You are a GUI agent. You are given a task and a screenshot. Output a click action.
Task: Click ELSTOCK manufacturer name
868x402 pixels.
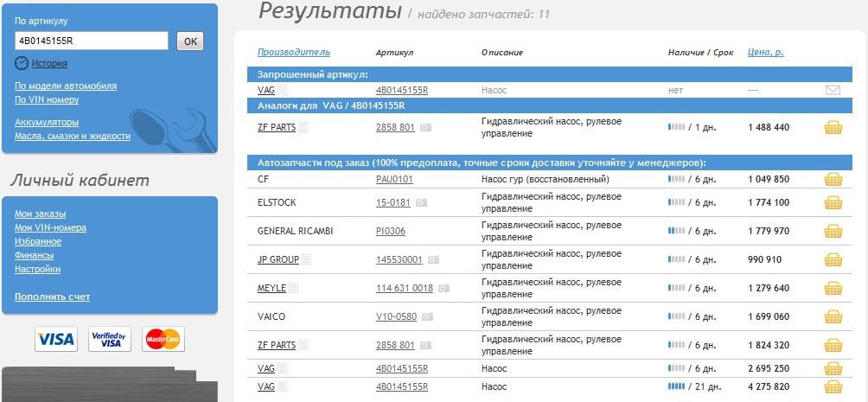click(277, 202)
